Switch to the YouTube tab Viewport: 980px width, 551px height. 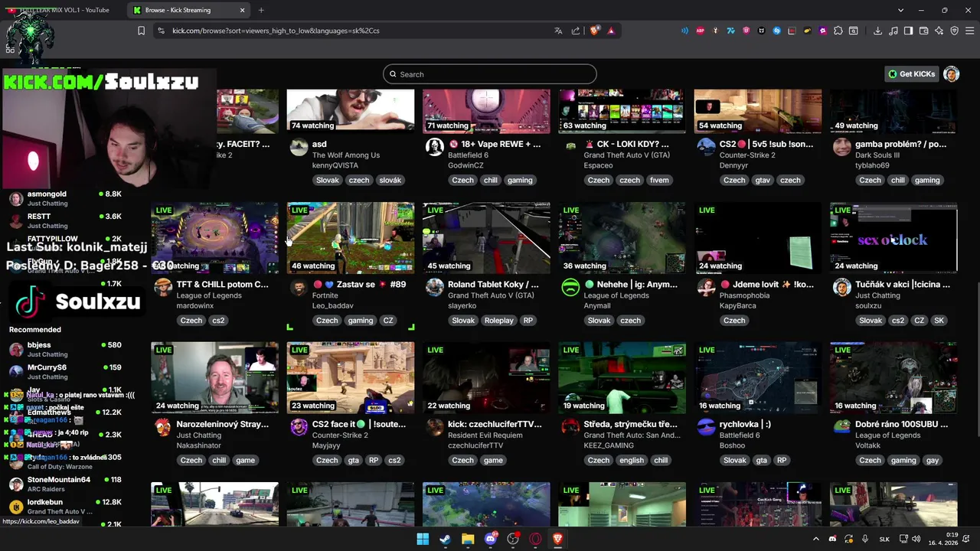point(64,10)
